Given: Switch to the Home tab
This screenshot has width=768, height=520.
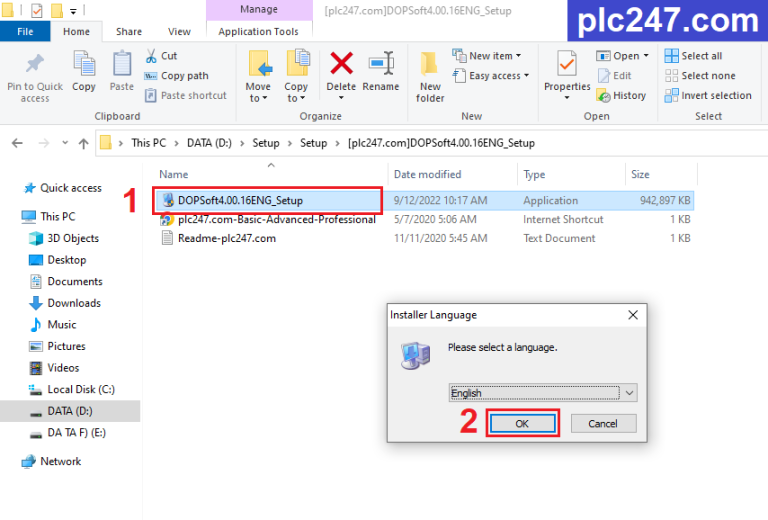Looking at the screenshot, I should click(x=76, y=31).
